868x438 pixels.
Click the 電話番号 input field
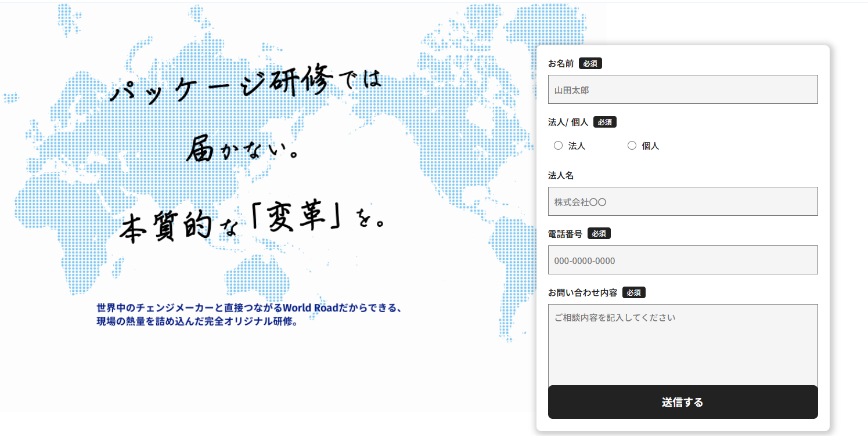click(x=683, y=260)
